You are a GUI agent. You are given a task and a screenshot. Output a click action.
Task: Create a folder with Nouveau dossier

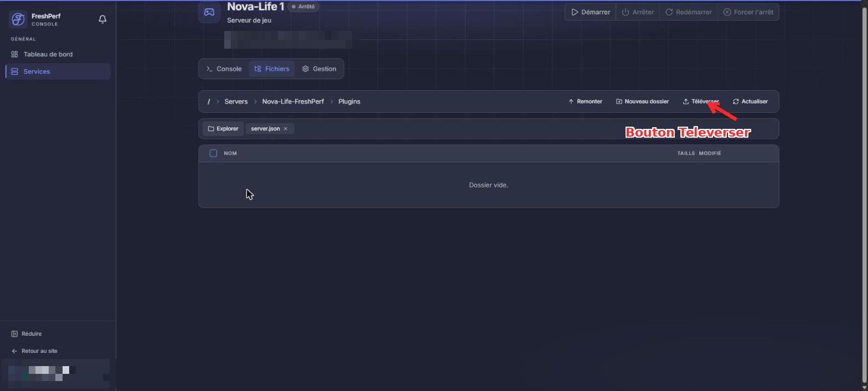(x=642, y=102)
